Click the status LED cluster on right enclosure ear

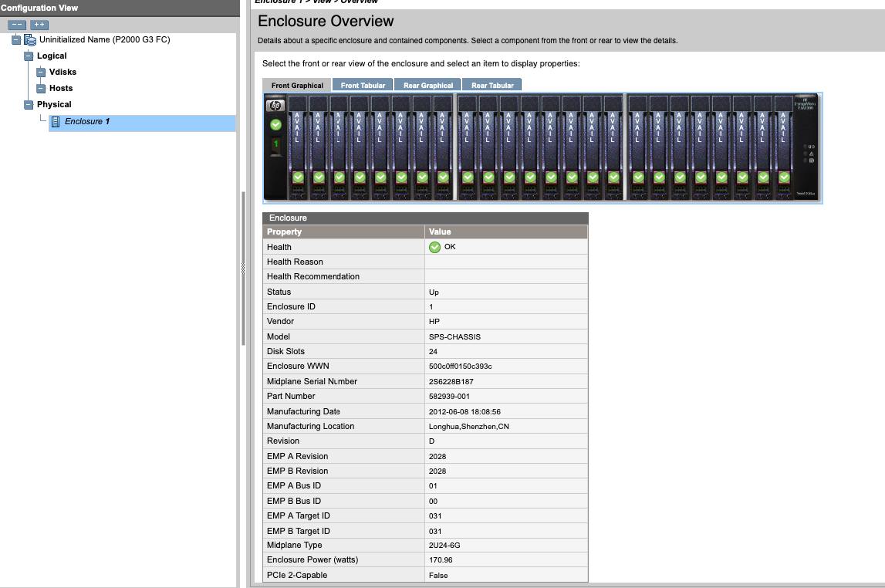click(809, 153)
